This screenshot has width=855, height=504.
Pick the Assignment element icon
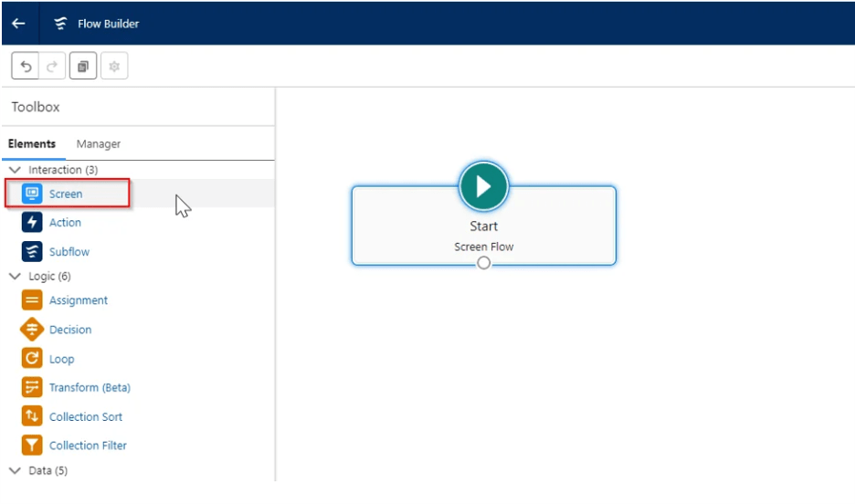pos(32,300)
